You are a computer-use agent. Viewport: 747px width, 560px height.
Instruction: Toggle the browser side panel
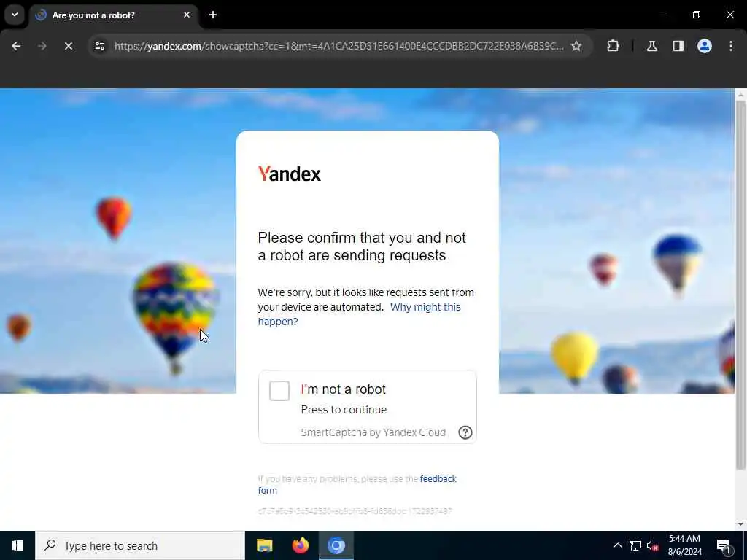pos(678,46)
